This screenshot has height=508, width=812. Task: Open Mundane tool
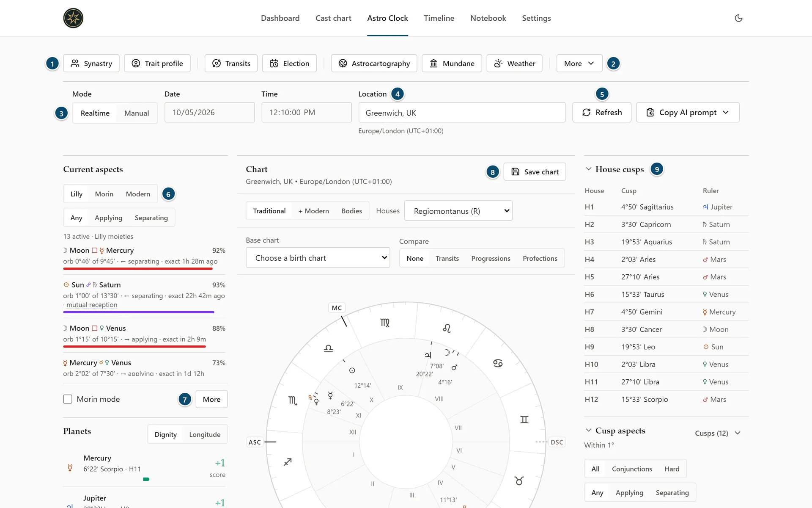click(x=452, y=63)
